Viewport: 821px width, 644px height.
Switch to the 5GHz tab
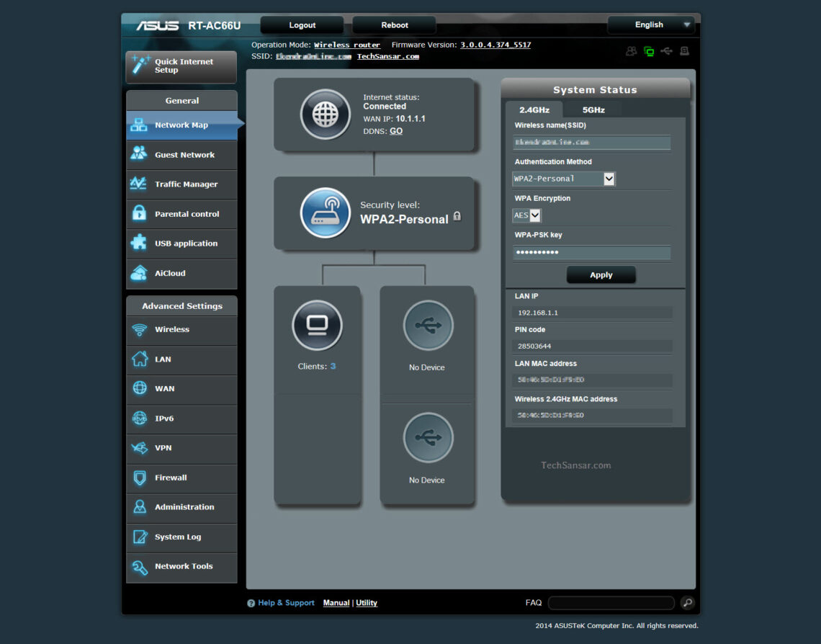pyautogui.click(x=592, y=109)
